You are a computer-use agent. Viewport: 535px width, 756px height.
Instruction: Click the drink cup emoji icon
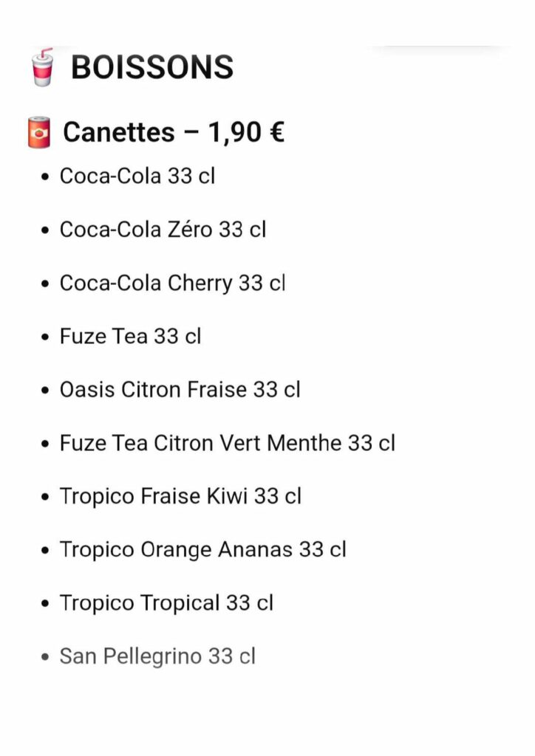[x=42, y=67]
